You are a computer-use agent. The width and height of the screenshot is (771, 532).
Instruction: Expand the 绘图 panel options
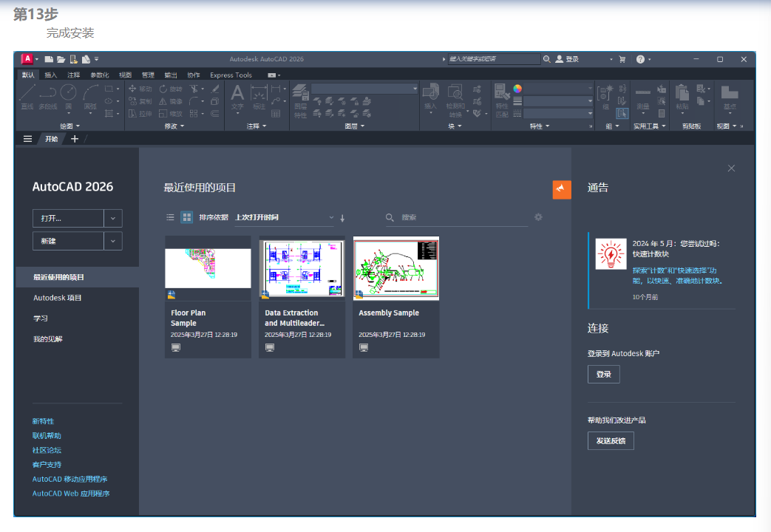pyautogui.click(x=78, y=126)
